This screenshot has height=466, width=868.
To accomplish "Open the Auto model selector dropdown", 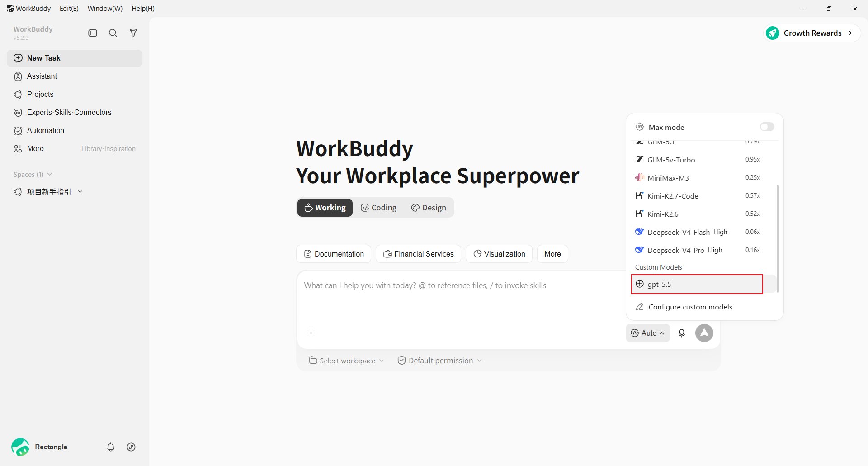I will 648,333.
